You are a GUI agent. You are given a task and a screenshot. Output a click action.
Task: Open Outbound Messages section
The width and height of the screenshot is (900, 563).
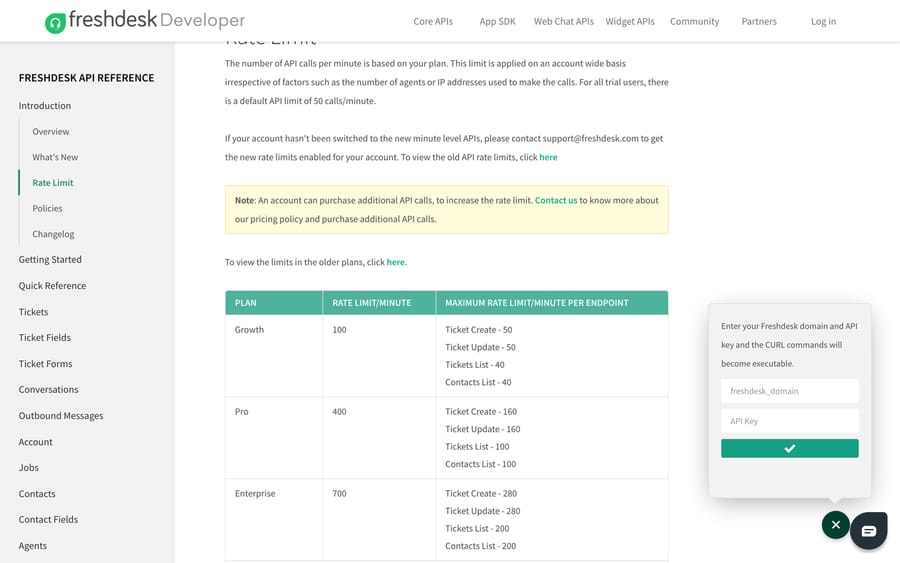(61, 416)
